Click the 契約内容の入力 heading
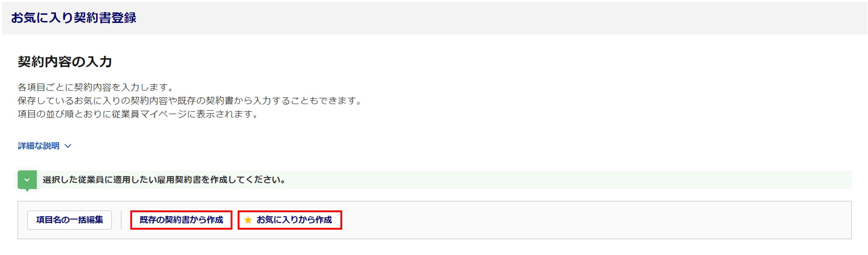 (65, 62)
